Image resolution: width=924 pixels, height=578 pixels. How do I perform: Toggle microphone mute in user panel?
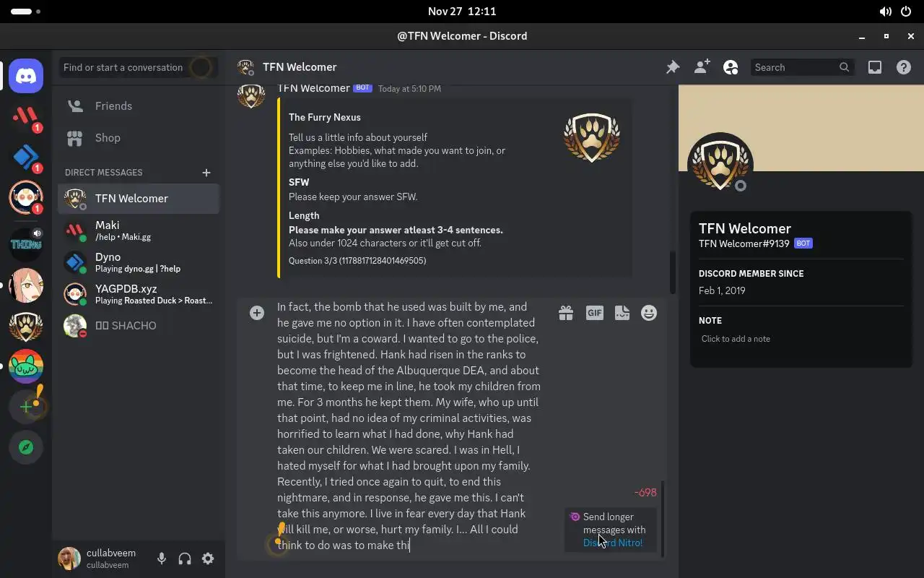(162, 558)
